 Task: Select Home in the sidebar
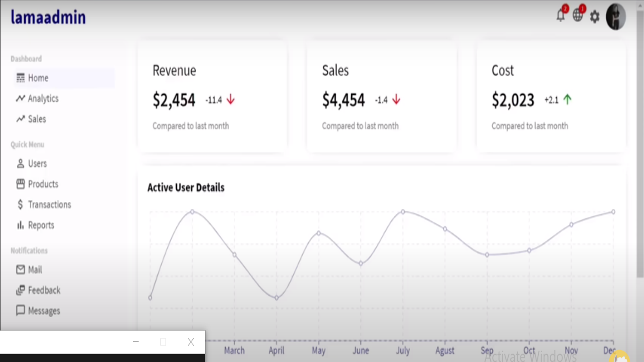(38, 78)
